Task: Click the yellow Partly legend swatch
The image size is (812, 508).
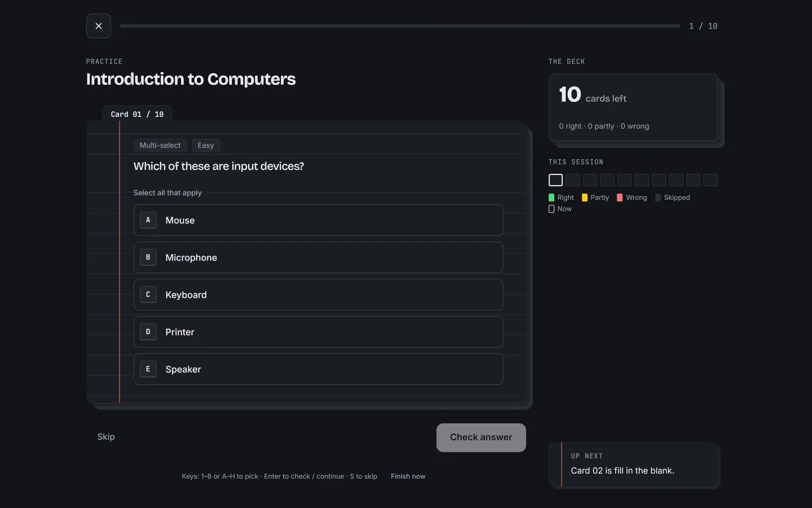Action: (585, 198)
